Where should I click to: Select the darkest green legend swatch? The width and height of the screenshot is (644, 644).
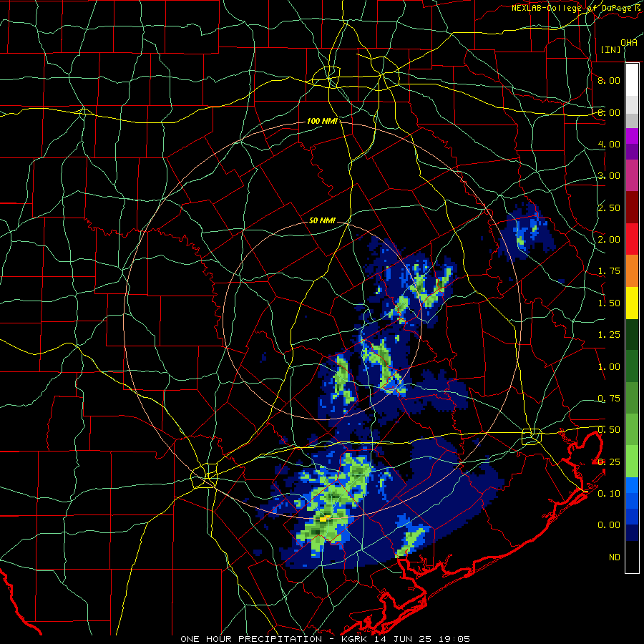pos(632,334)
